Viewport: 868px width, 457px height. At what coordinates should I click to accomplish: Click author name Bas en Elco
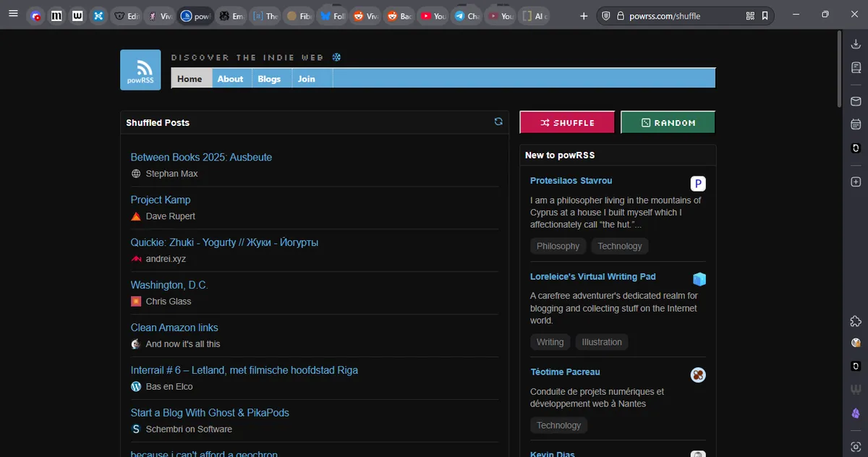[169, 387]
